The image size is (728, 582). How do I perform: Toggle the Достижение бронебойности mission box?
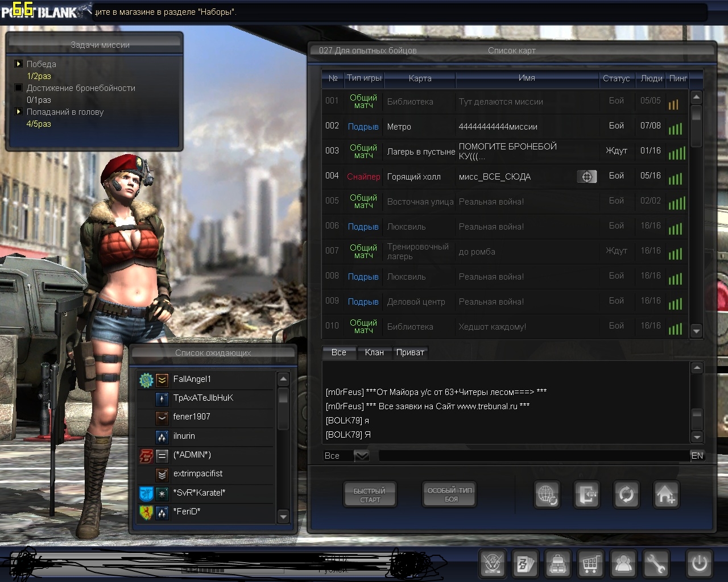(19, 88)
